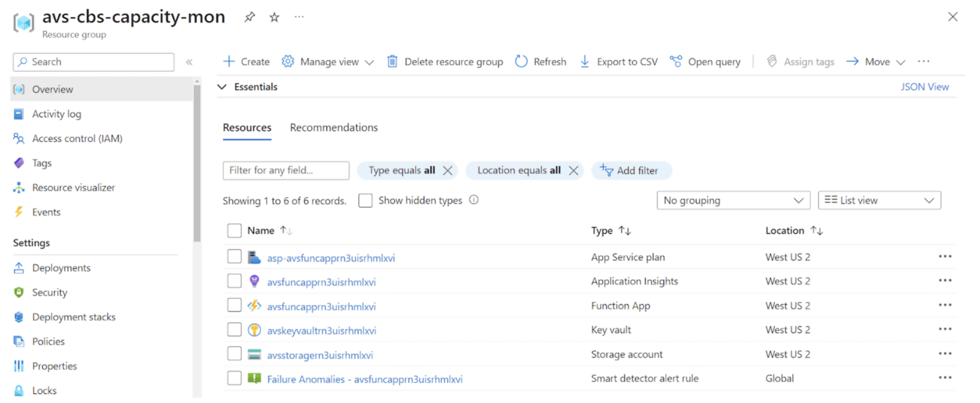Viewport: 980px width, 403px height.
Task: Open row menu for Application Insights resource
Action: pyautogui.click(x=945, y=281)
